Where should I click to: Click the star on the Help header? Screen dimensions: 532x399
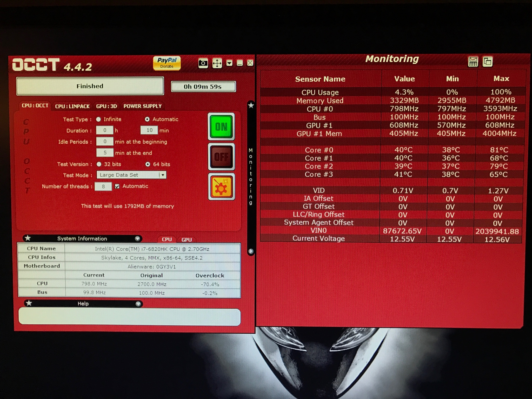[29, 303]
